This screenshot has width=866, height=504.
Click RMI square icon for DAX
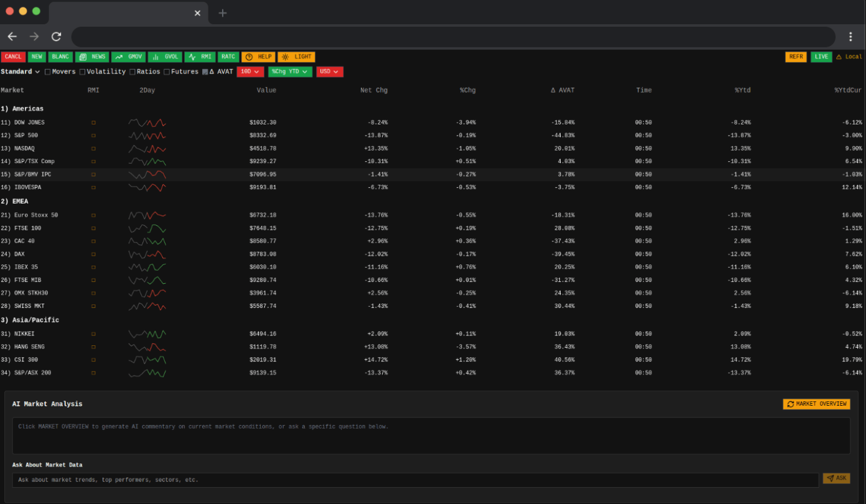[93, 254]
